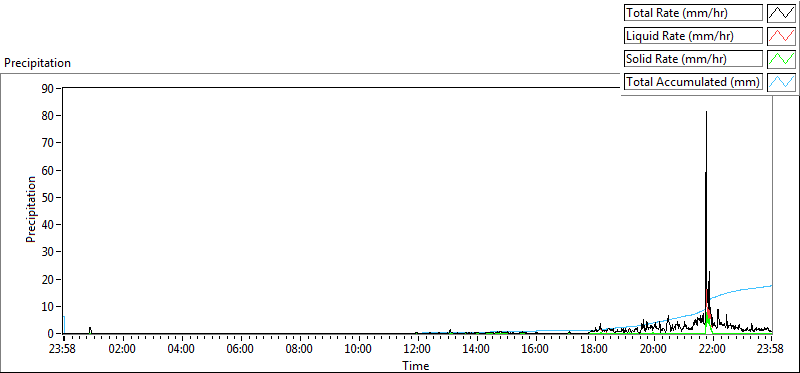Image resolution: width=800 pixels, height=373 pixels.
Task: Click the Precipitation chart title above the plot
Action: (37, 63)
